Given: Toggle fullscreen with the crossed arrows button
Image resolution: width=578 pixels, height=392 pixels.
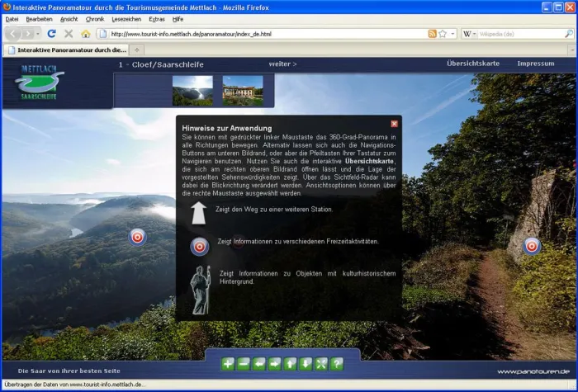Looking at the screenshot, I should click(x=321, y=363).
